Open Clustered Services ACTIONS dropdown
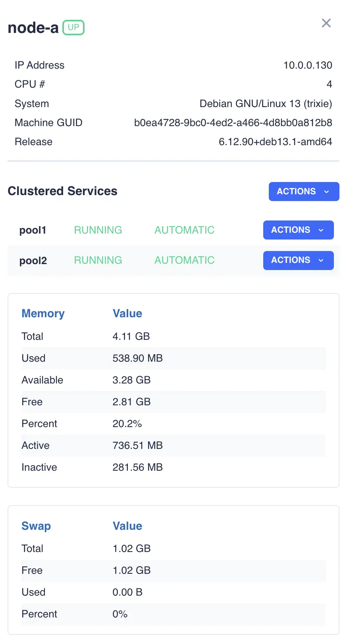This screenshot has width=347, height=644. tap(304, 192)
